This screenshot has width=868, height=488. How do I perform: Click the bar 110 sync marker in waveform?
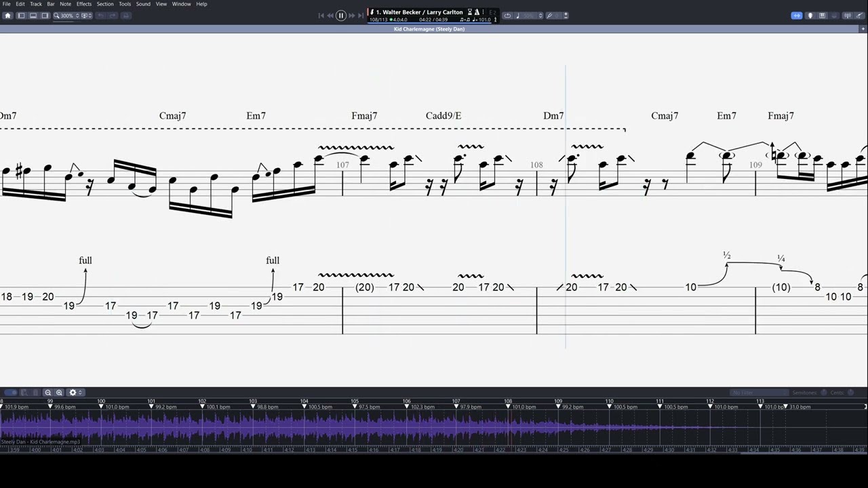pos(608,406)
